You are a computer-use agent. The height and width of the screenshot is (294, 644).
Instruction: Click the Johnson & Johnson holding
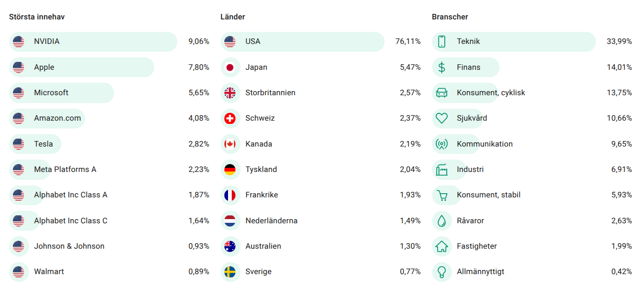click(69, 246)
